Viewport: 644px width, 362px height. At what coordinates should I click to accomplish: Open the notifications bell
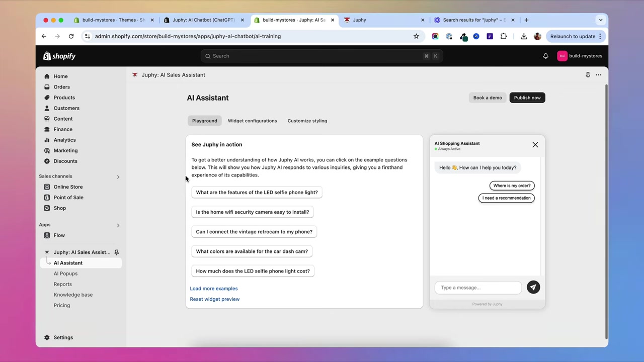point(545,56)
